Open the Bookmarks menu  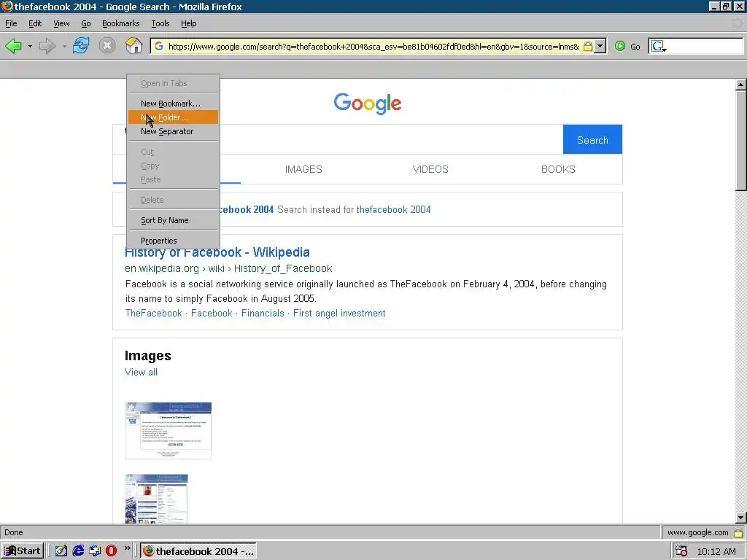coord(120,23)
